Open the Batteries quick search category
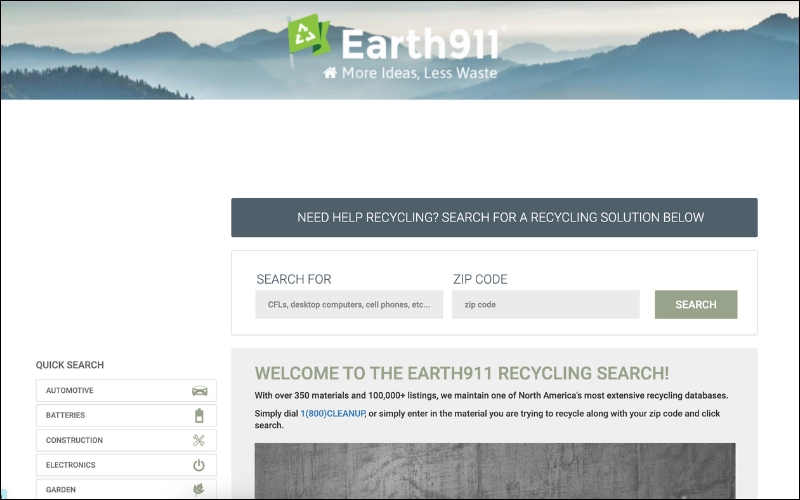Viewport: 800px width, 500px height. click(x=126, y=415)
